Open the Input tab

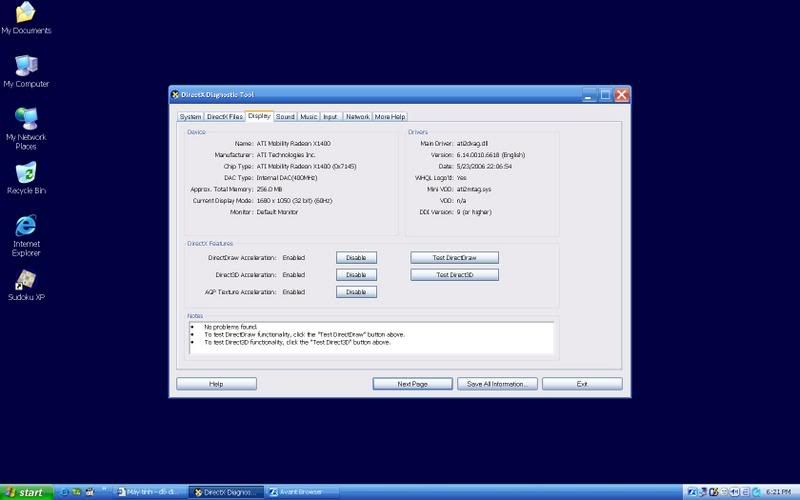[331, 117]
